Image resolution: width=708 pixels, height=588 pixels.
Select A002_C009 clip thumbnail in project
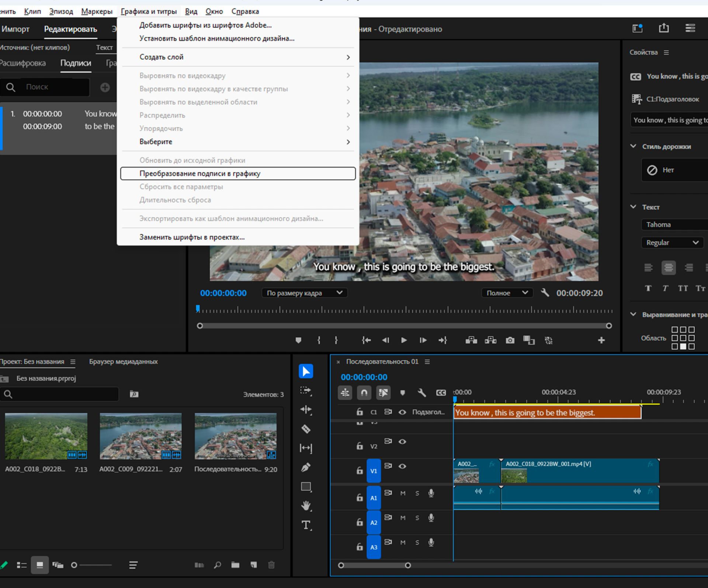point(141,436)
